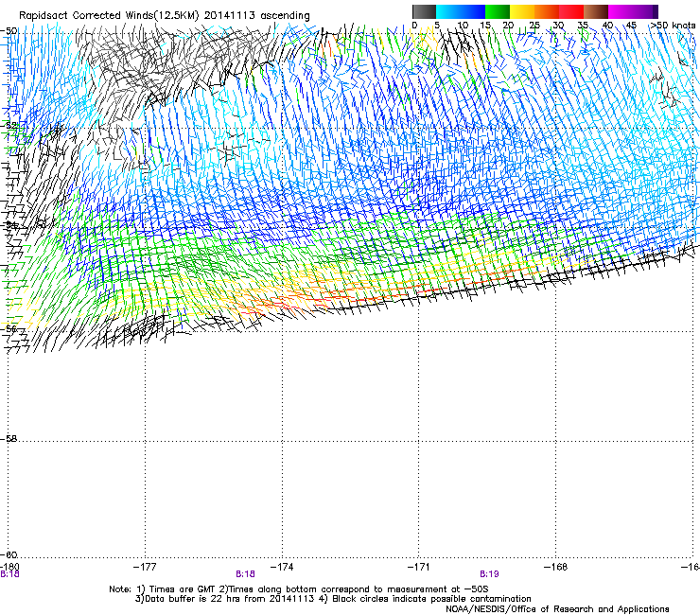Click the latitude axis label '-58'
Viewport: 700px width, 615px height.
pyautogui.click(x=9, y=439)
